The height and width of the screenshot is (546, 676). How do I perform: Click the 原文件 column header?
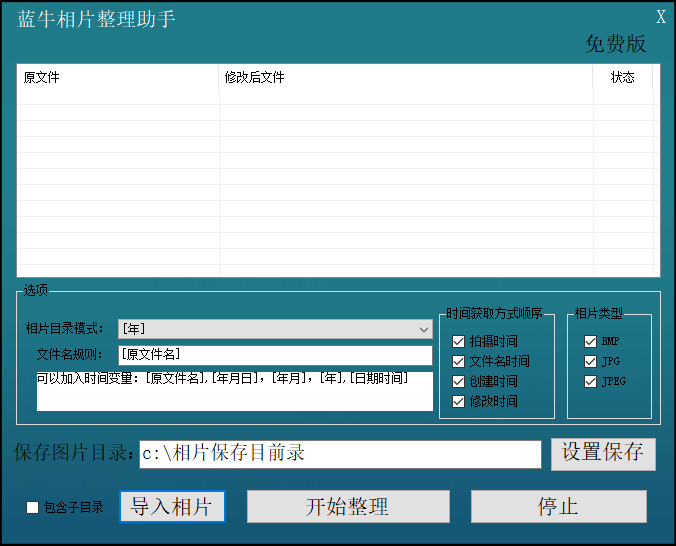[x=118, y=78]
